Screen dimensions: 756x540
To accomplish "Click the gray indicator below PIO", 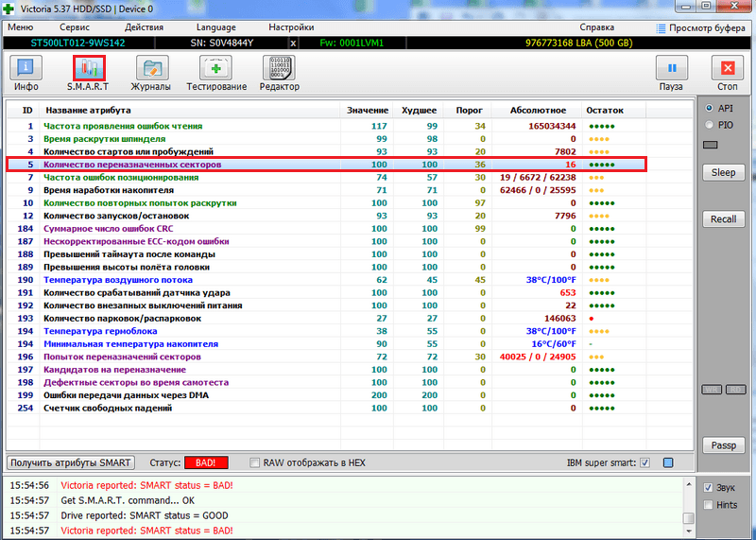I will tap(711, 145).
